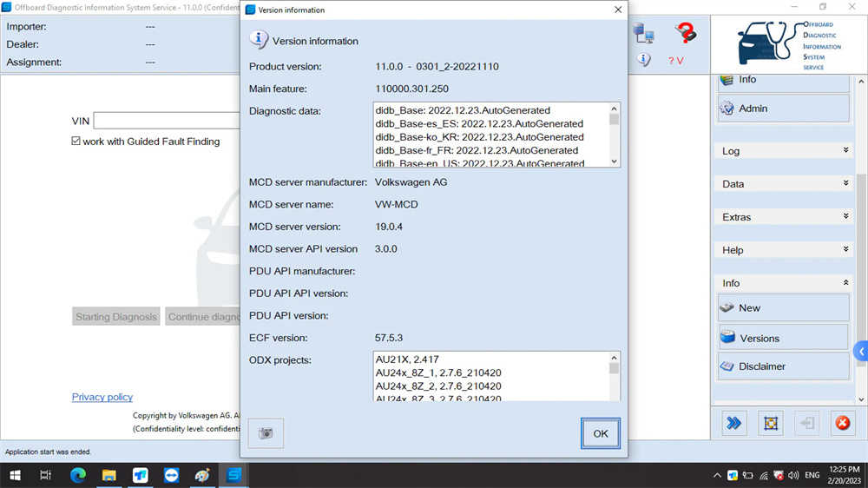Screen dimensions: 868x488
Task: Open the TeamViewer taskbar icon
Action: tap(171, 475)
